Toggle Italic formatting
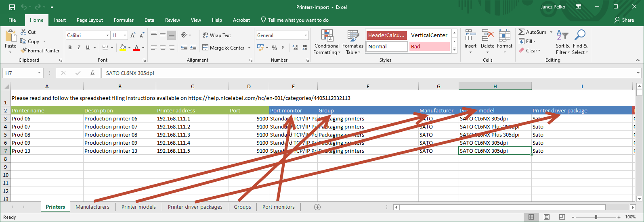Image resolution: width=644 pixels, height=222 pixels. (x=79, y=48)
